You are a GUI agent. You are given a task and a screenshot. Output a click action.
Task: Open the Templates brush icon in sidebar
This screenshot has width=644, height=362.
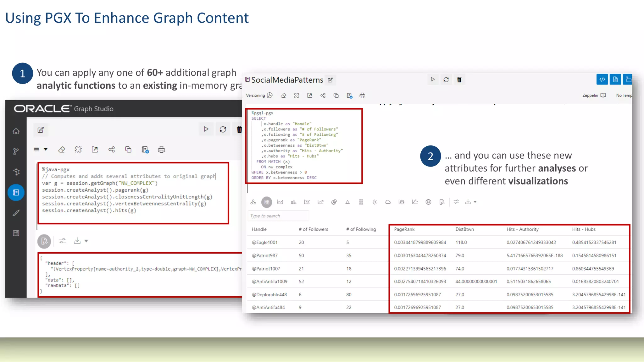point(16,213)
